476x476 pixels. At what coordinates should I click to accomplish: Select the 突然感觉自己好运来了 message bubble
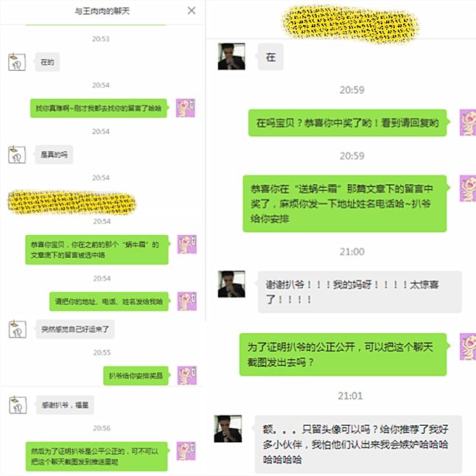(x=75, y=329)
